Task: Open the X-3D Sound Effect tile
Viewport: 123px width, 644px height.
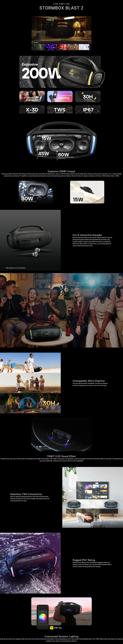Action: [x=32, y=109]
